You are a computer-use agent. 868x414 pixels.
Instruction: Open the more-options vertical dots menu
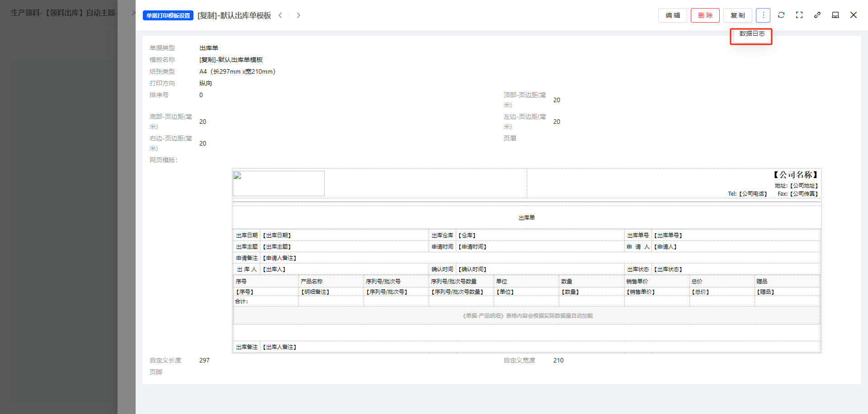pyautogui.click(x=763, y=15)
